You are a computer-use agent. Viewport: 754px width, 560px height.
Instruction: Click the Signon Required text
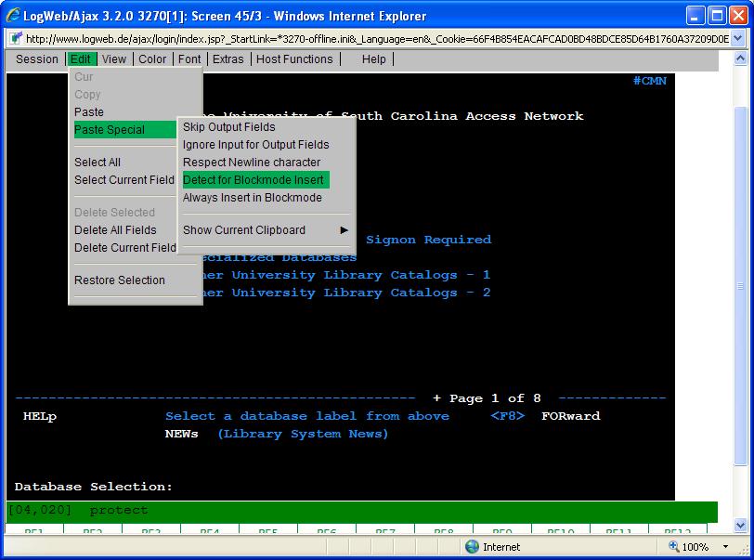428,240
